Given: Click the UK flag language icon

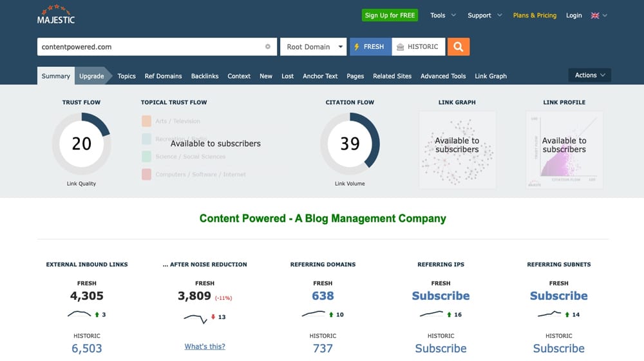Looking at the screenshot, I should point(595,15).
